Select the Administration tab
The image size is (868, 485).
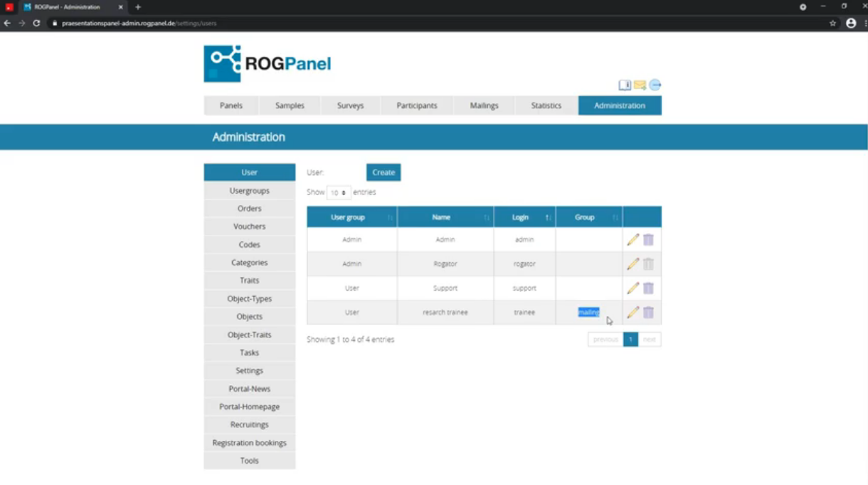point(620,105)
